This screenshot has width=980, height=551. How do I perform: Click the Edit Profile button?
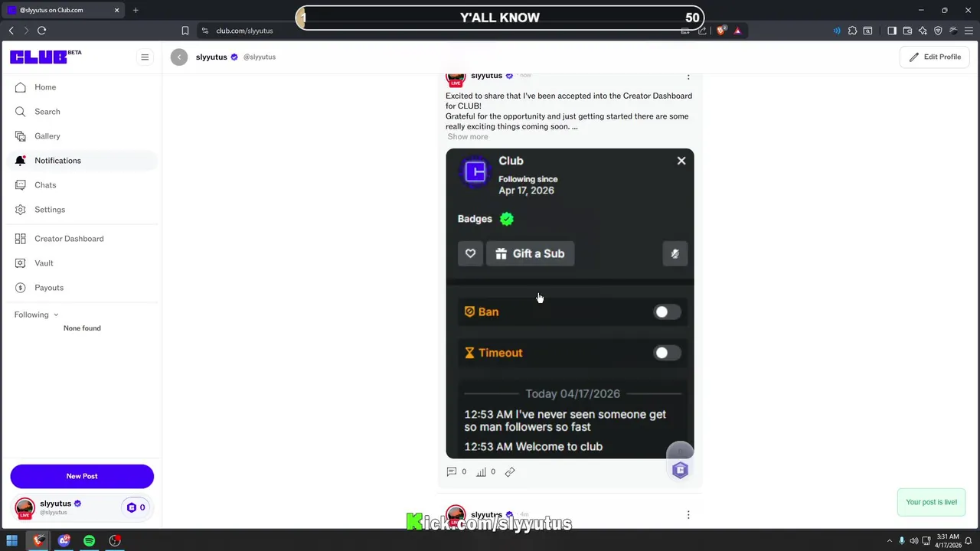tap(935, 57)
